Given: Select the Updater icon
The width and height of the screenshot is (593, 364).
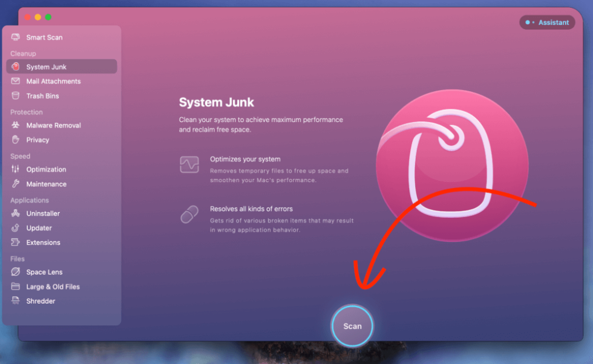Looking at the screenshot, I should tap(15, 228).
